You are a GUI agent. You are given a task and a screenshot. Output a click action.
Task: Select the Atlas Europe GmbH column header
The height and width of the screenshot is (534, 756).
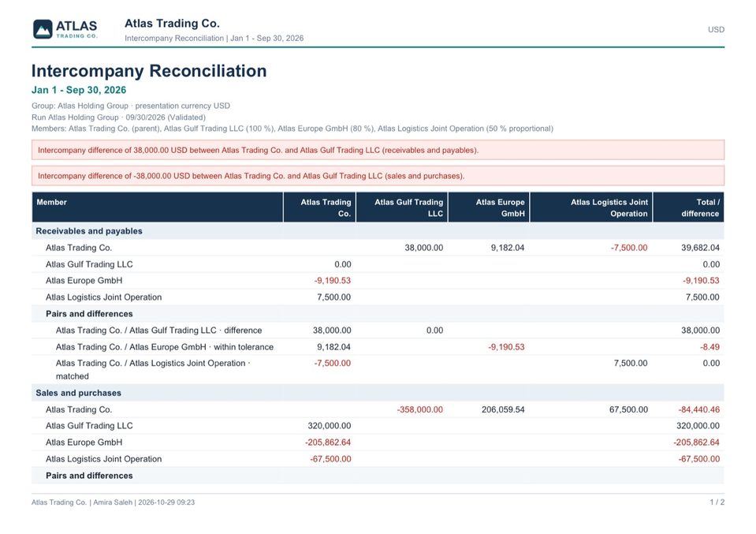(x=489, y=207)
